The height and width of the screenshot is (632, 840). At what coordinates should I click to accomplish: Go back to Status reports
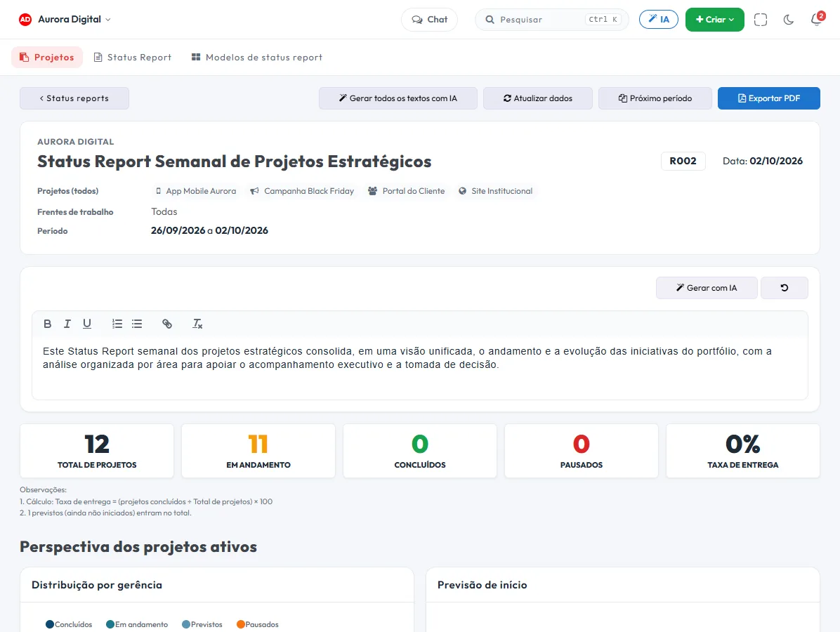pos(74,98)
